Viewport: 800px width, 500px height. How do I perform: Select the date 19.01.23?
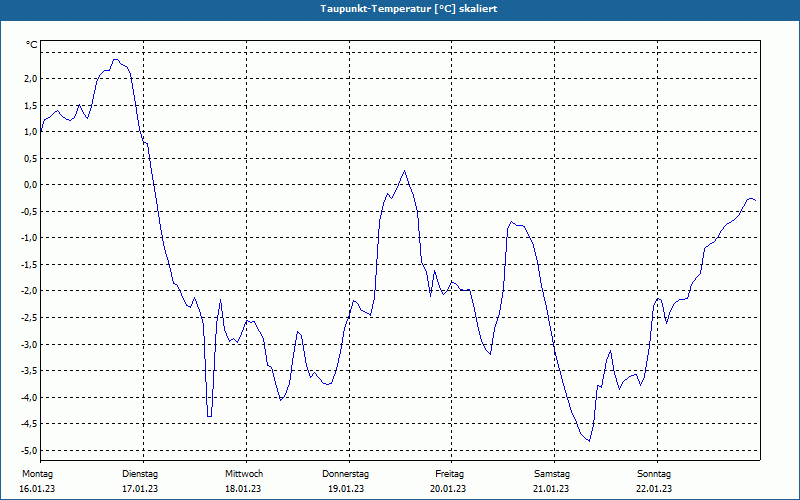[346, 489]
